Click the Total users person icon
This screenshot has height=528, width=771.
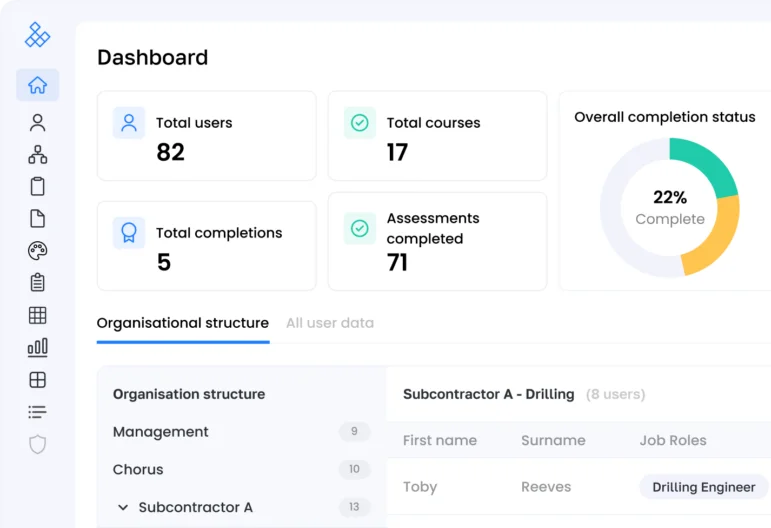click(129, 123)
